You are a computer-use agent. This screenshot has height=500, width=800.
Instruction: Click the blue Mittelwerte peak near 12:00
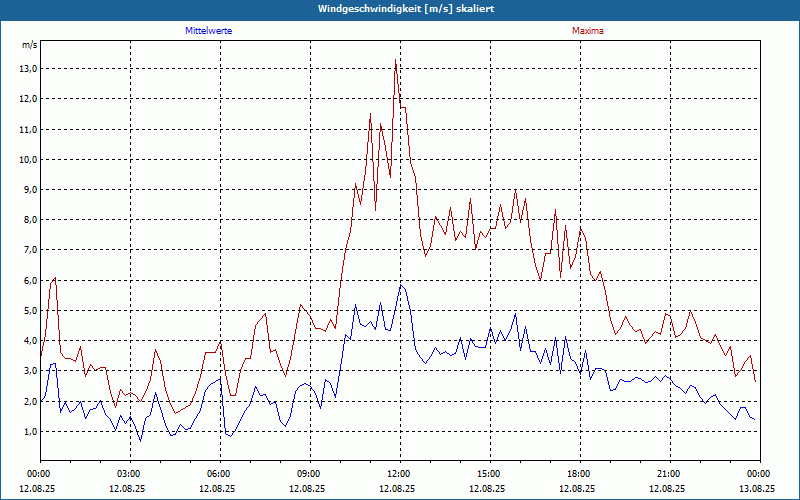401,285
